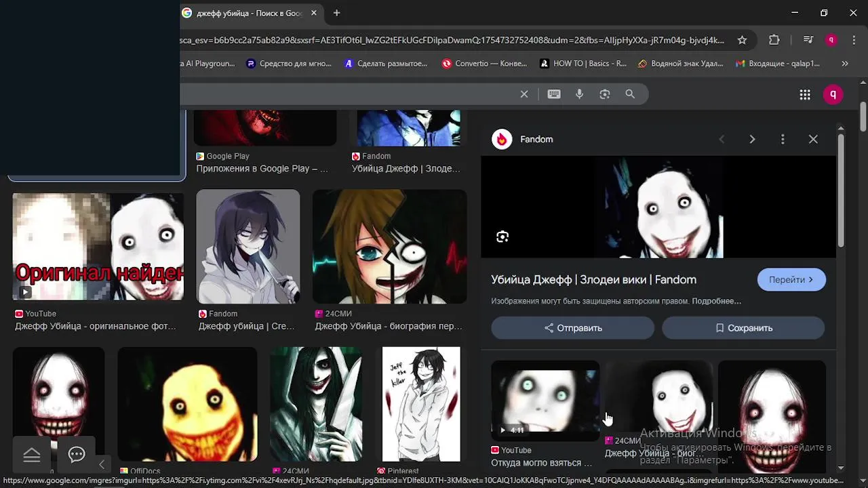This screenshot has width=868, height=488.
Task: Click the small left arrow beside overlay icons
Action: [102, 464]
